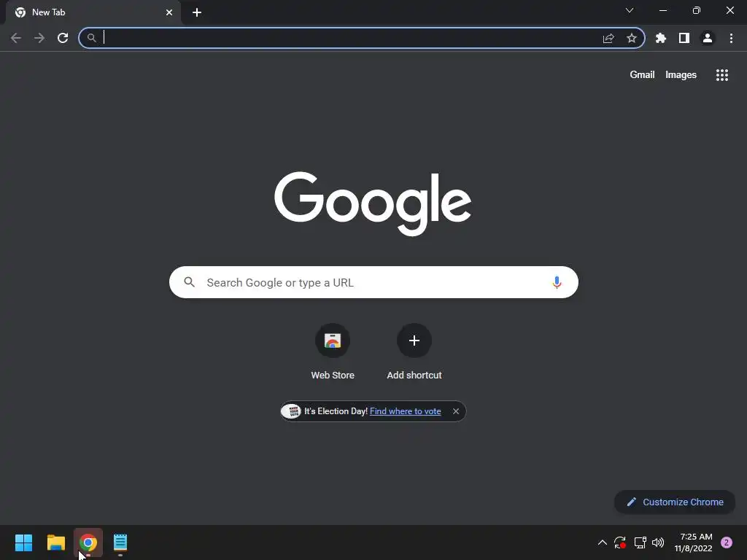Open the network tray icon
This screenshot has width=747, height=560.
(x=640, y=542)
